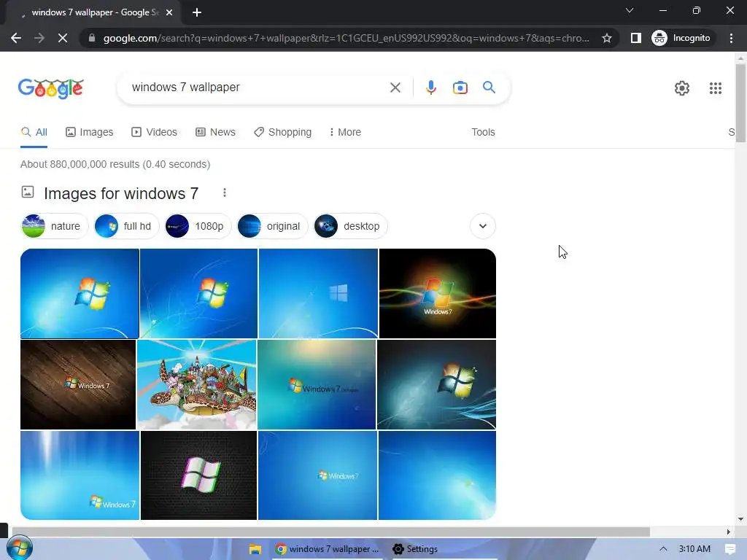Image resolution: width=747 pixels, height=560 pixels.
Task: Open a new tab with the plus icon
Action: (197, 12)
